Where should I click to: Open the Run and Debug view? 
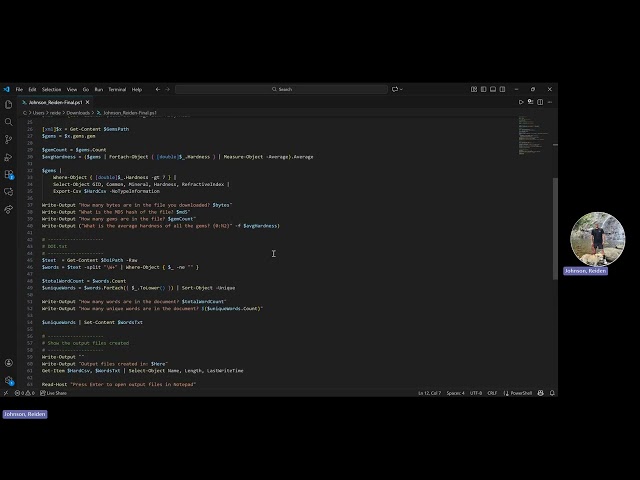point(8,157)
